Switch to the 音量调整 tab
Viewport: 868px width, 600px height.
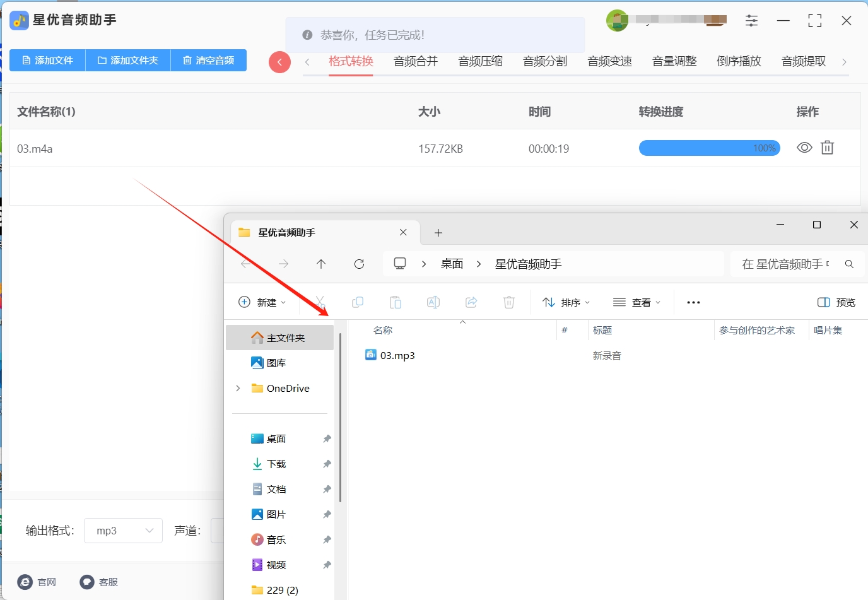[674, 61]
